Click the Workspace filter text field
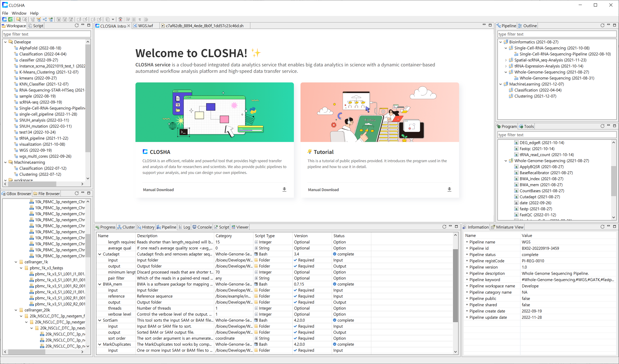 point(46,34)
